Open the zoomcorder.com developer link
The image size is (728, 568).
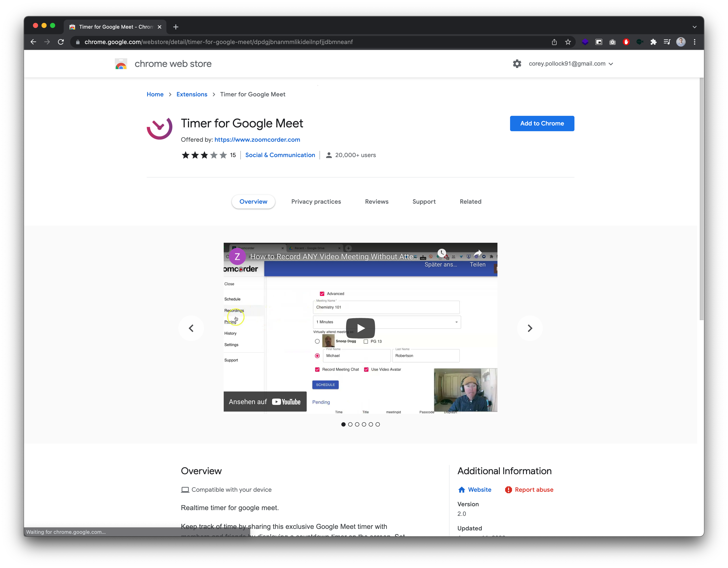257,140
